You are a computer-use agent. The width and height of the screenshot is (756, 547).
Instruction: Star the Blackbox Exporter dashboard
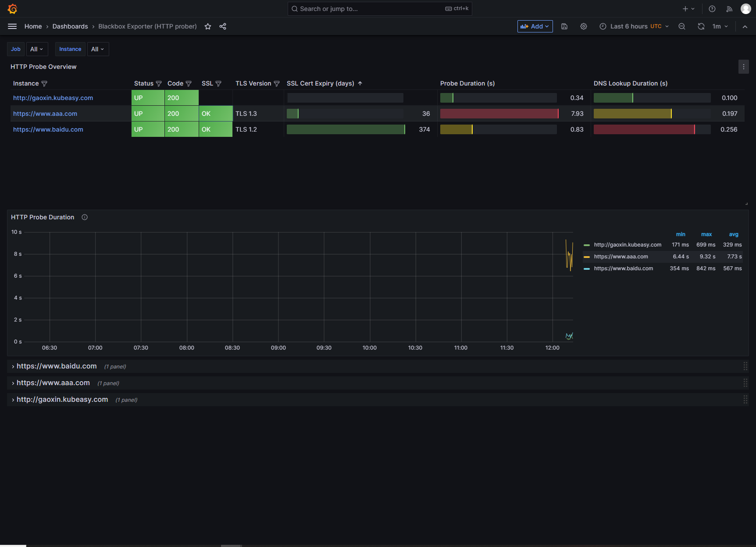208,26
